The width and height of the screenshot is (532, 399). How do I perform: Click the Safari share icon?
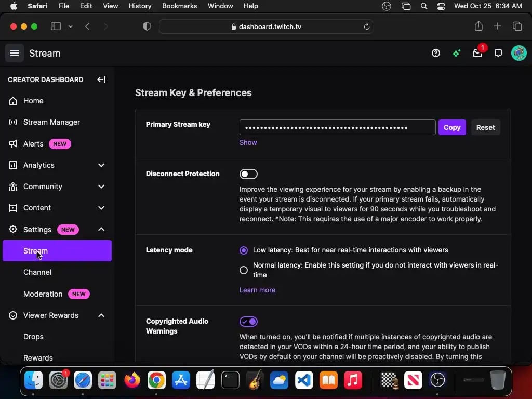point(478,26)
